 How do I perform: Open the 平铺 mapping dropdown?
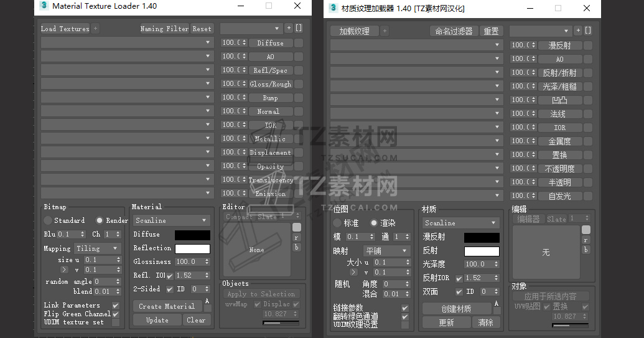(387, 251)
